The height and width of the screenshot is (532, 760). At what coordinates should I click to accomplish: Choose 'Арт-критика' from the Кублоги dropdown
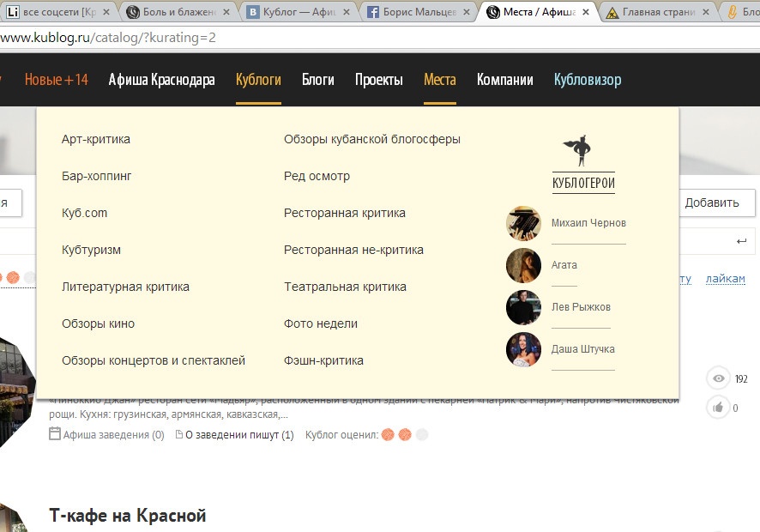coord(96,139)
